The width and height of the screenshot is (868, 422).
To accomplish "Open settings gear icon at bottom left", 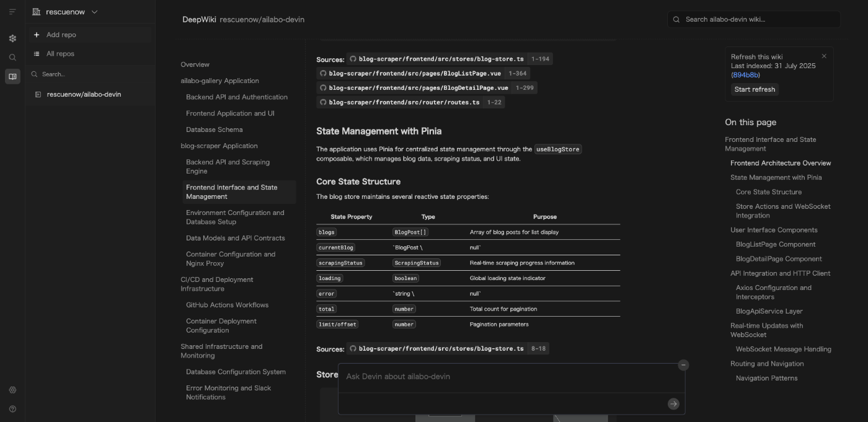I will point(12,390).
